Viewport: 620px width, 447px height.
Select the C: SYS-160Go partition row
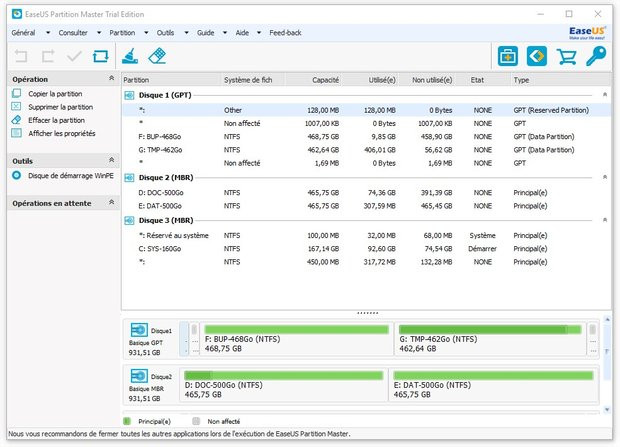366,249
